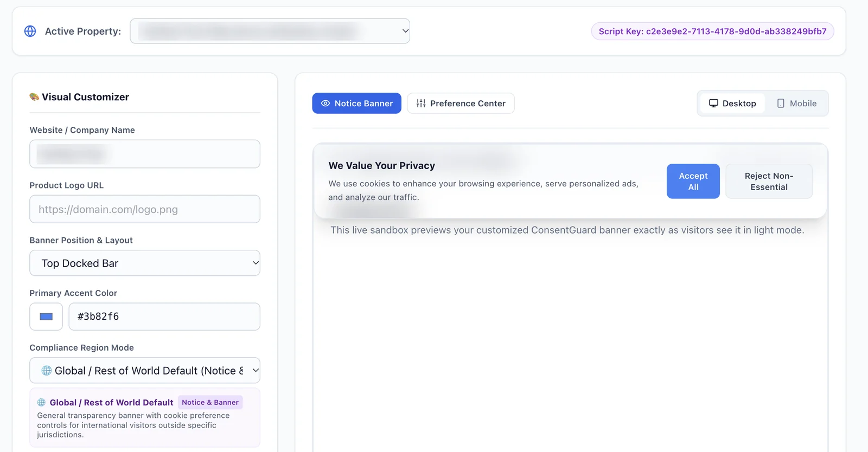Expand the Banner Position & Layout dropdown
The width and height of the screenshot is (868, 452).
tap(145, 263)
